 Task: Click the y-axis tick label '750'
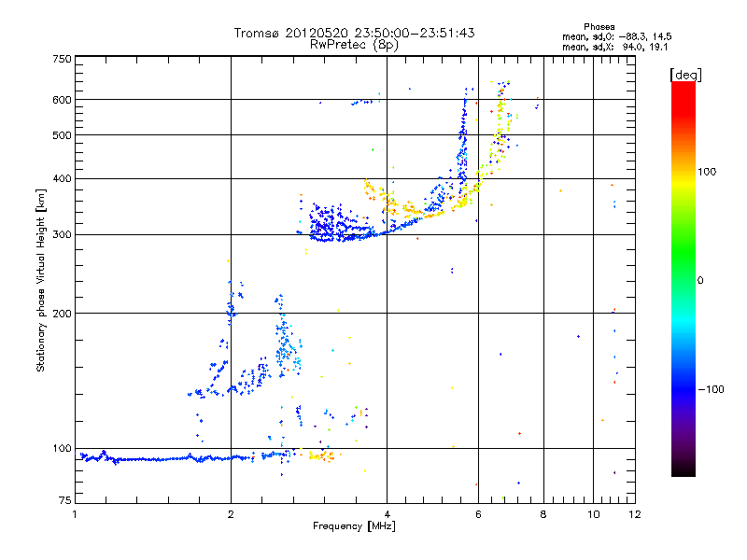click(x=62, y=59)
